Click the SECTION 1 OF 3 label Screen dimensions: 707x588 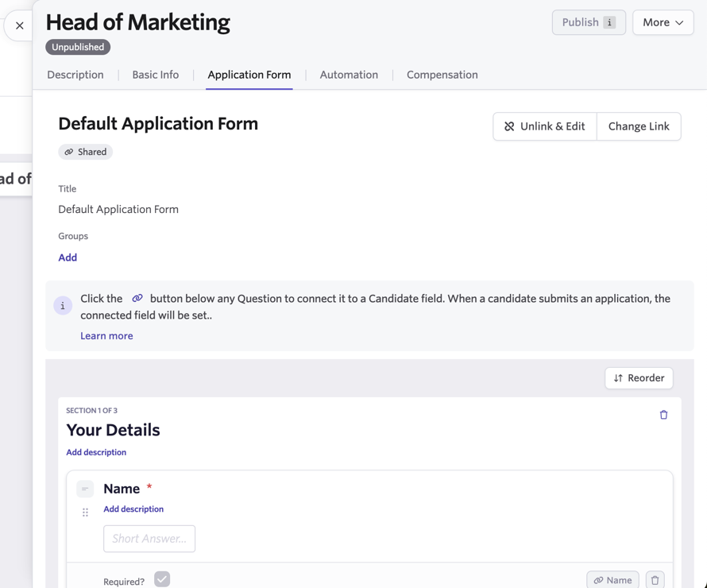pyautogui.click(x=91, y=411)
